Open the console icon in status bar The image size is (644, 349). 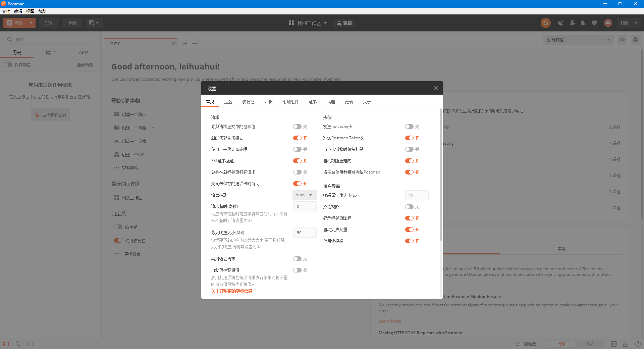point(30,344)
